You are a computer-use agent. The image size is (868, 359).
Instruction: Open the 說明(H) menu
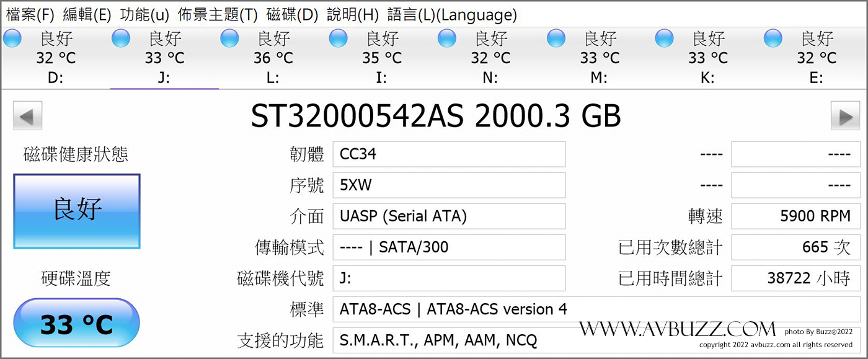tap(353, 14)
